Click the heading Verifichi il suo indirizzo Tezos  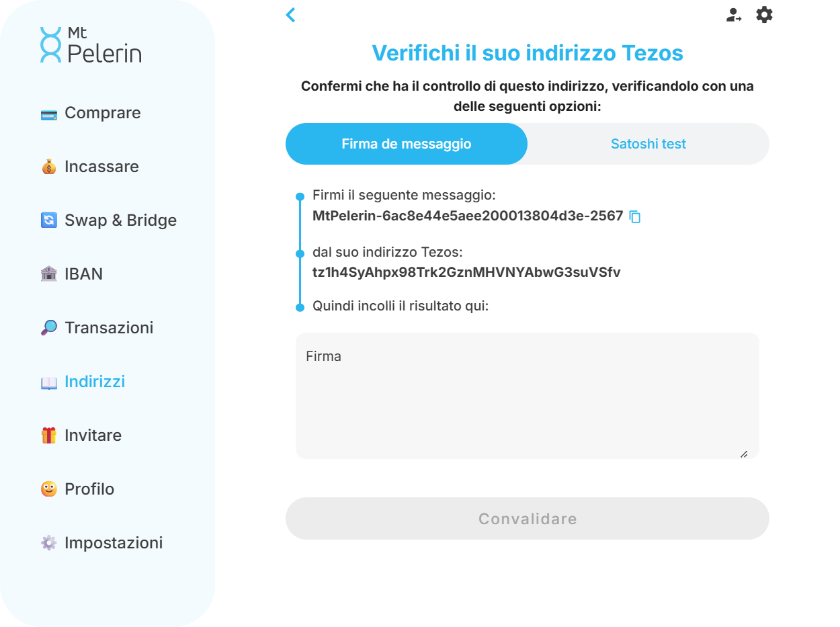(528, 52)
